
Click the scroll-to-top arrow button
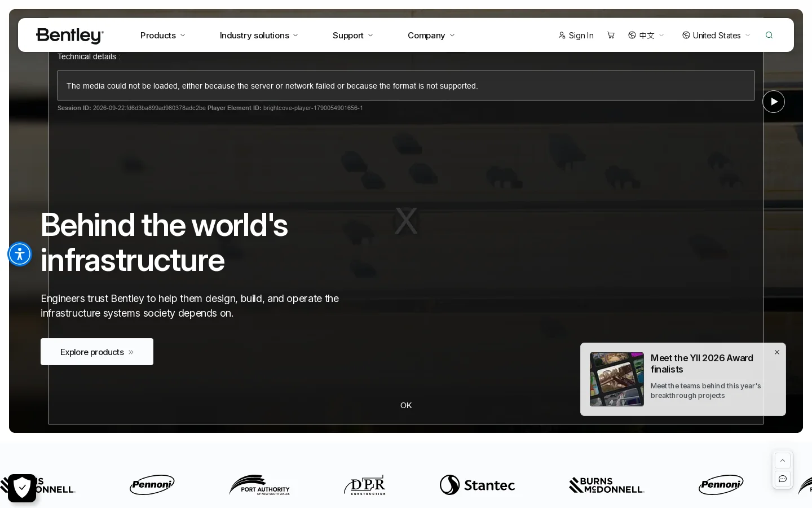(783, 461)
